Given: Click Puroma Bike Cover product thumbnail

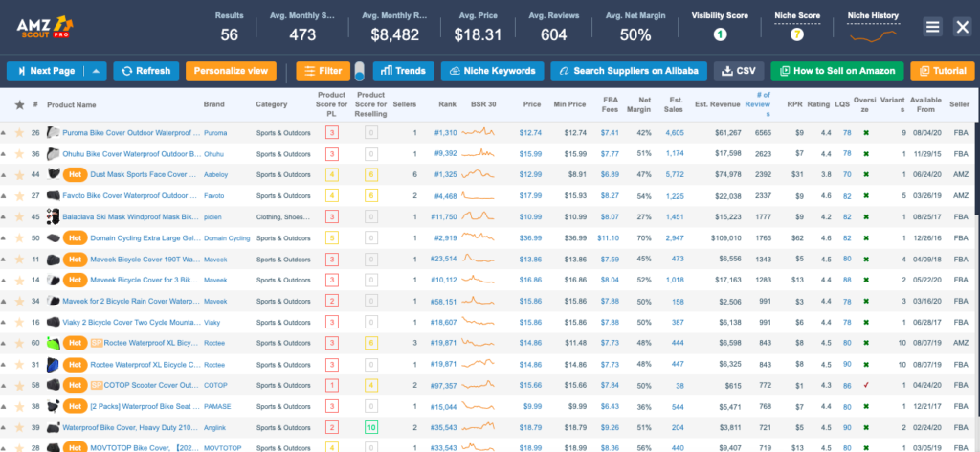Looking at the screenshot, I should [x=54, y=132].
